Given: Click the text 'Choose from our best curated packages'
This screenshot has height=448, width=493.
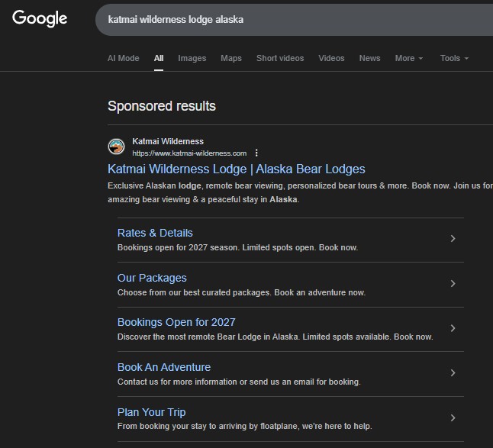Looking at the screenshot, I should tap(194, 293).
